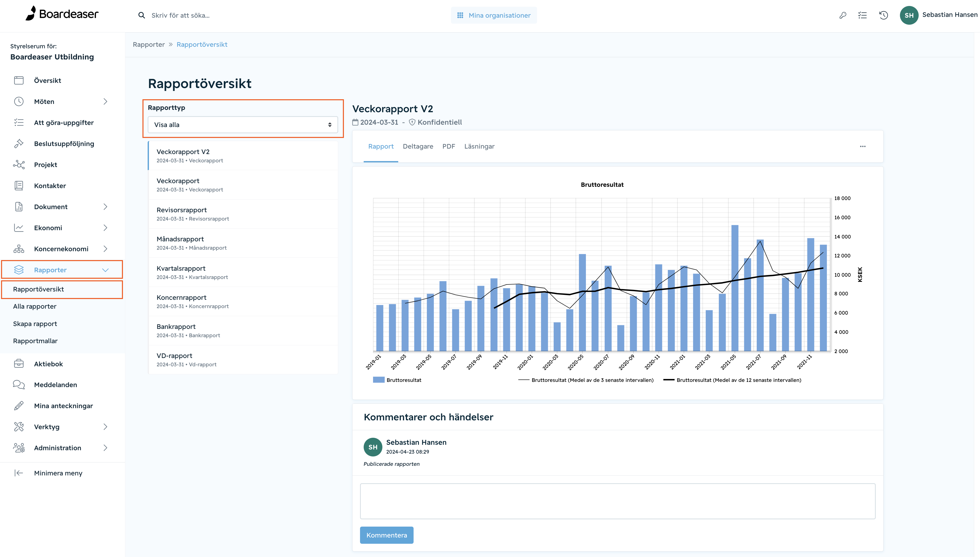This screenshot has height=557, width=980.
Task: Click the 12-interval average legend line
Action: (x=669, y=380)
